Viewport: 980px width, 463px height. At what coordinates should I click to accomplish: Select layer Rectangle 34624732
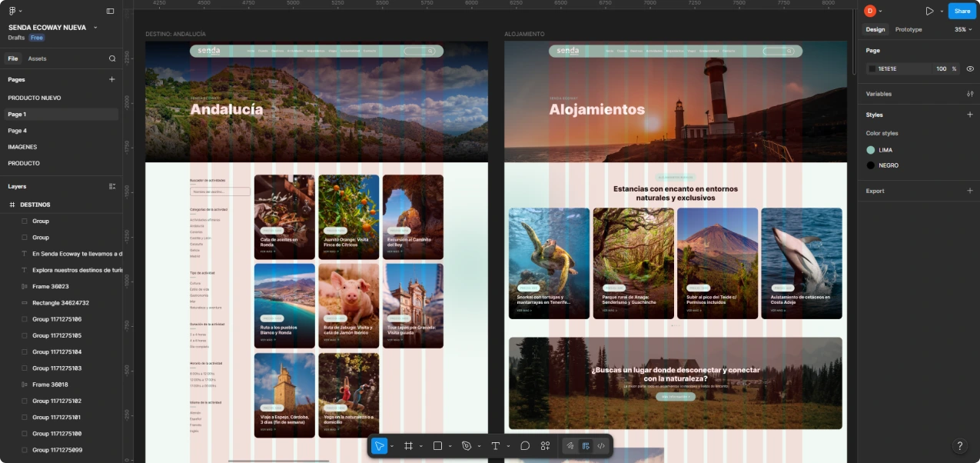[x=61, y=303]
